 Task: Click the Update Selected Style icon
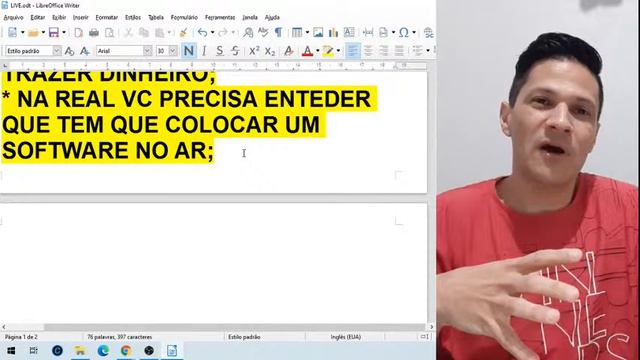click(x=69, y=51)
